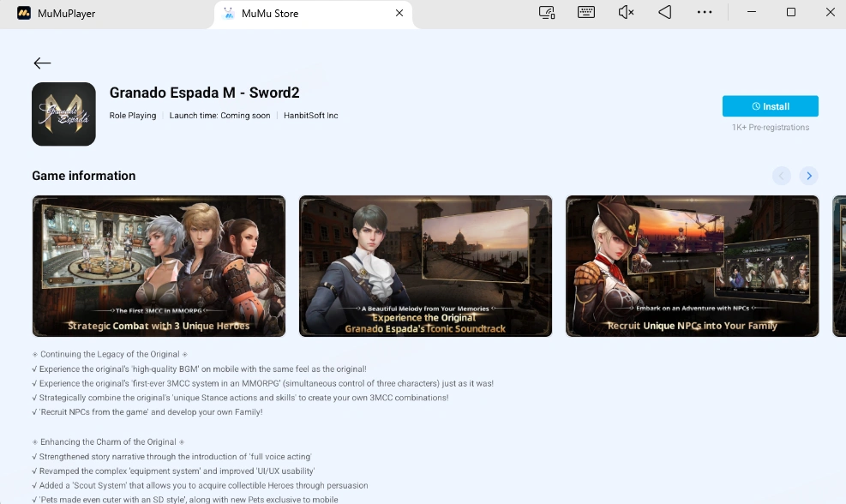846x504 pixels.
Task: Toggle the muted speaker icon
Action: [626, 12]
